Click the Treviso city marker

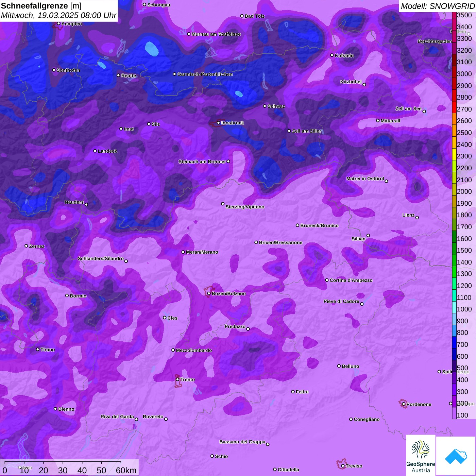coord(343,466)
